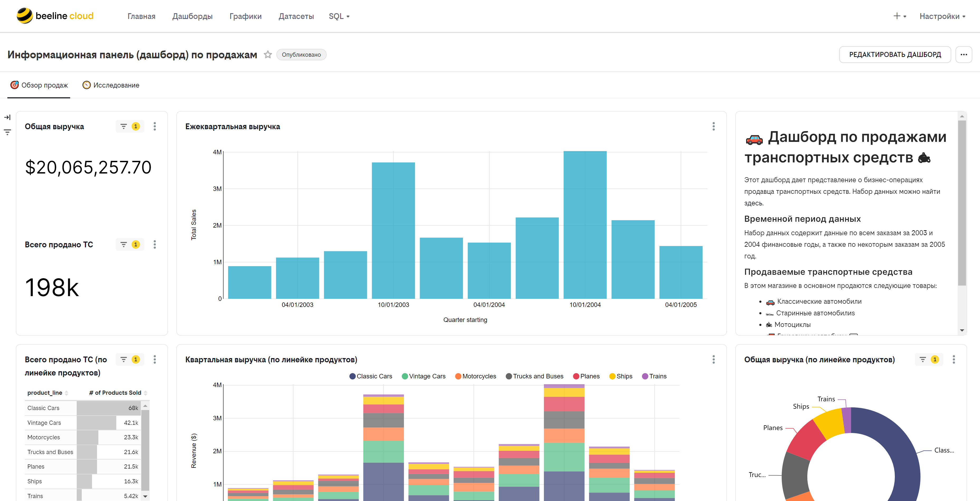Click the table scroll down arrow

coord(145,497)
